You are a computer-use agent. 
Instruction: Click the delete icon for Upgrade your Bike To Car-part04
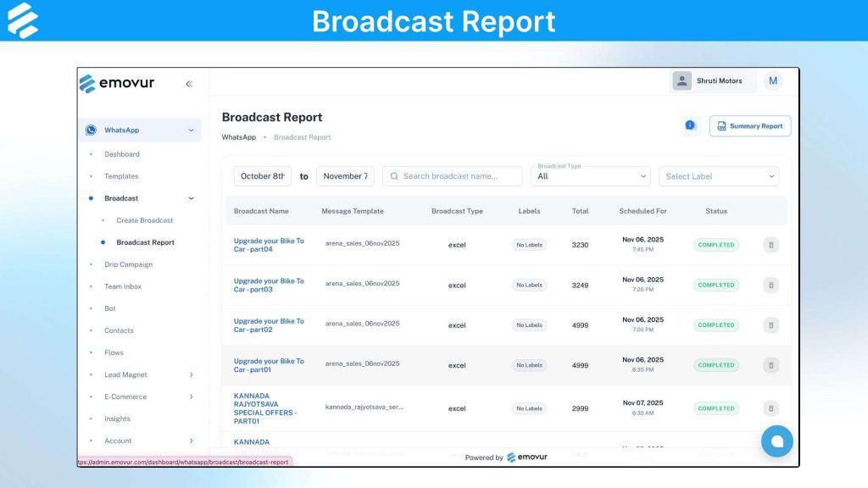771,244
